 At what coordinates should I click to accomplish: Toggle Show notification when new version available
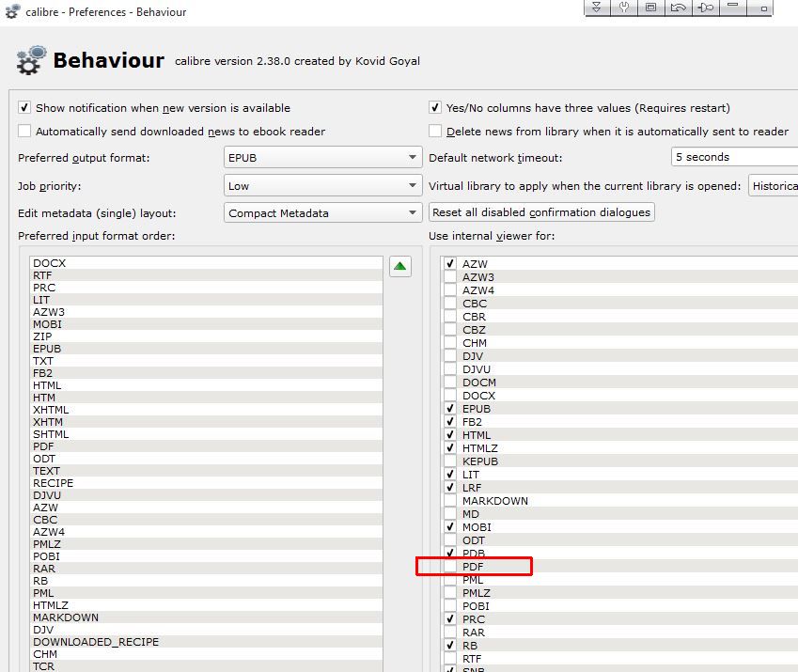[x=23, y=107]
